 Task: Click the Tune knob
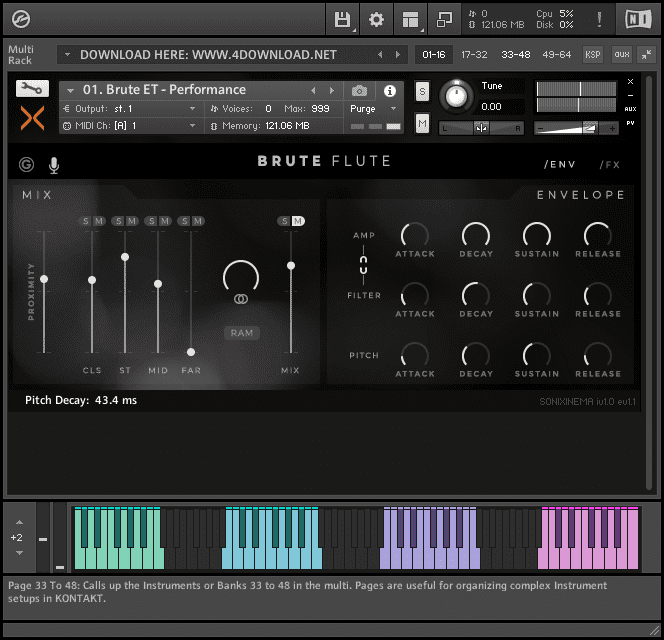coord(456,95)
